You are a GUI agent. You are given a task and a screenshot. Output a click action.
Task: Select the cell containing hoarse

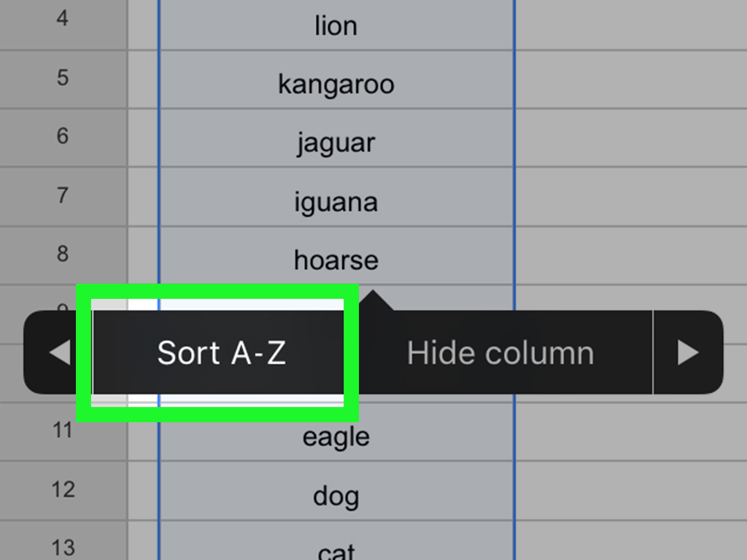(336, 260)
